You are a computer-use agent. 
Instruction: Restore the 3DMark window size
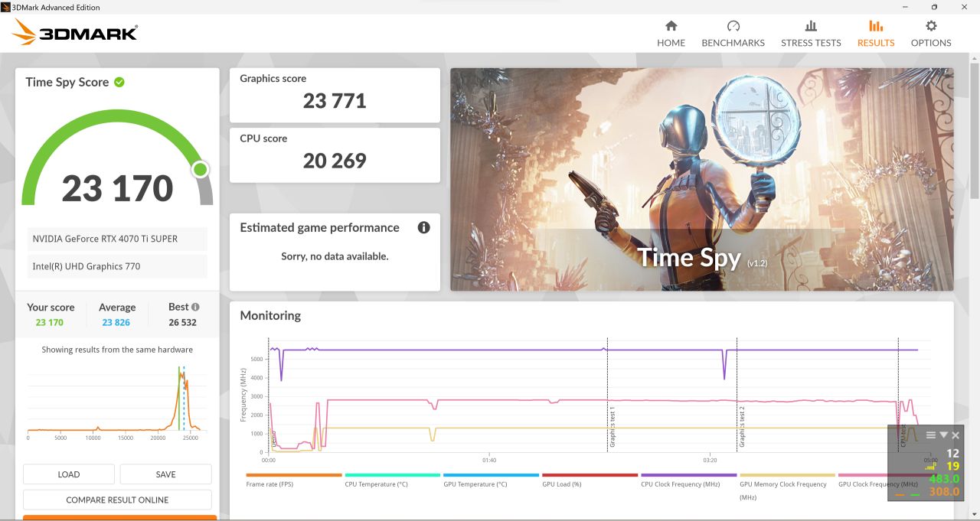click(934, 7)
